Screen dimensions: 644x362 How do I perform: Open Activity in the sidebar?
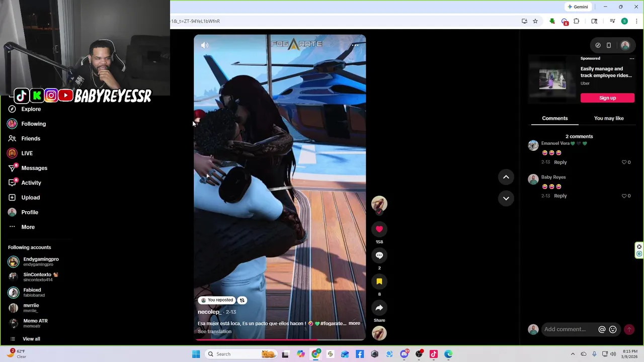[31, 183]
